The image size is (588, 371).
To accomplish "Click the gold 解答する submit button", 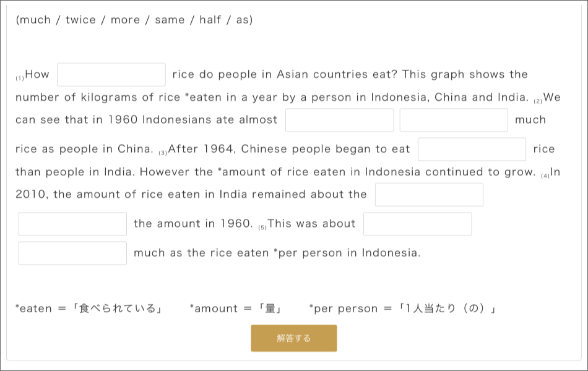I will pos(293,338).
